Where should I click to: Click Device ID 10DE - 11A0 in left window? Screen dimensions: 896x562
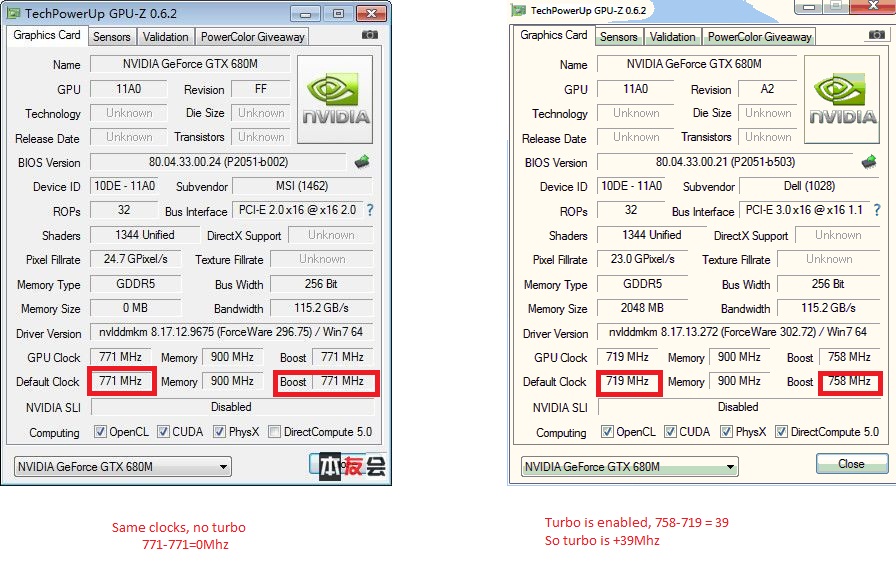tap(125, 186)
